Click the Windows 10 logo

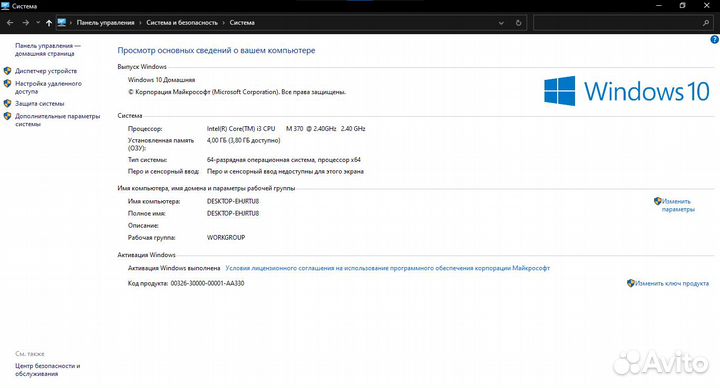coord(627,91)
